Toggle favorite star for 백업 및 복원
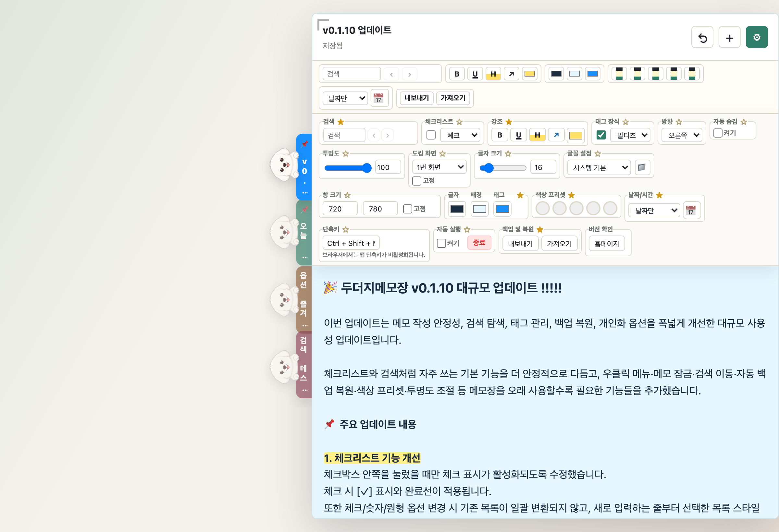 (540, 229)
